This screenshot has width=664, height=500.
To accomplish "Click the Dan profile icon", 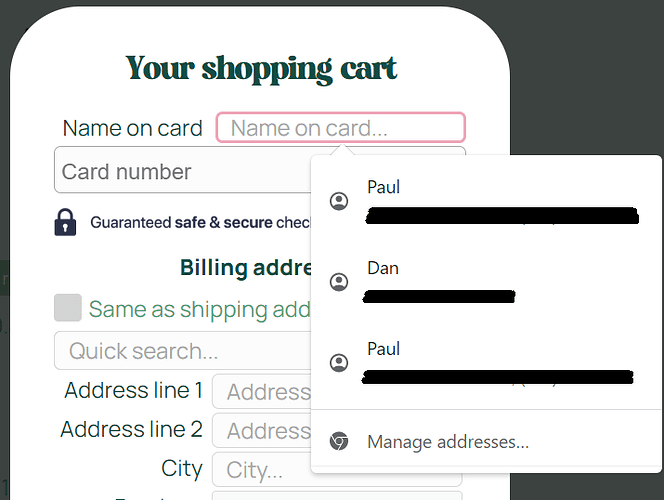I will pyautogui.click(x=339, y=283).
